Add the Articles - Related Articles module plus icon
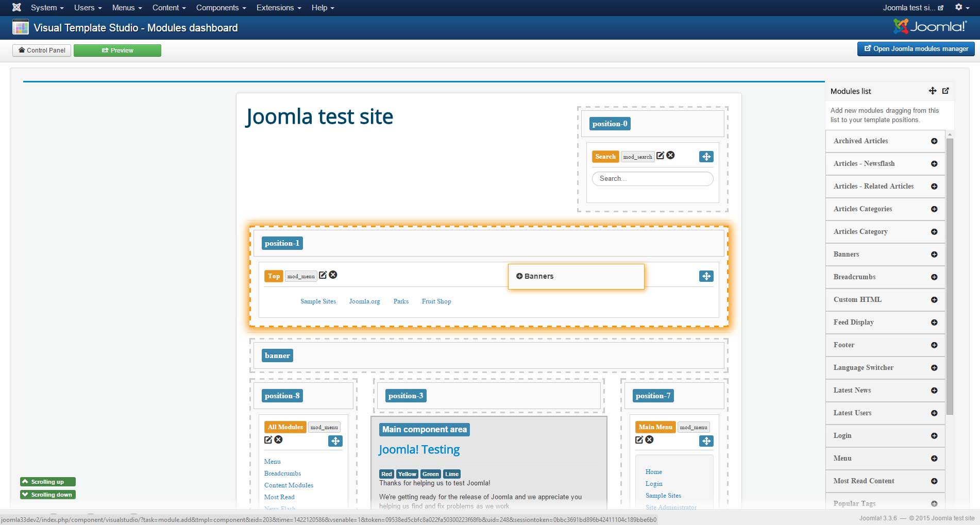The height and width of the screenshot is (525, 980). click(x=934, y=187)
